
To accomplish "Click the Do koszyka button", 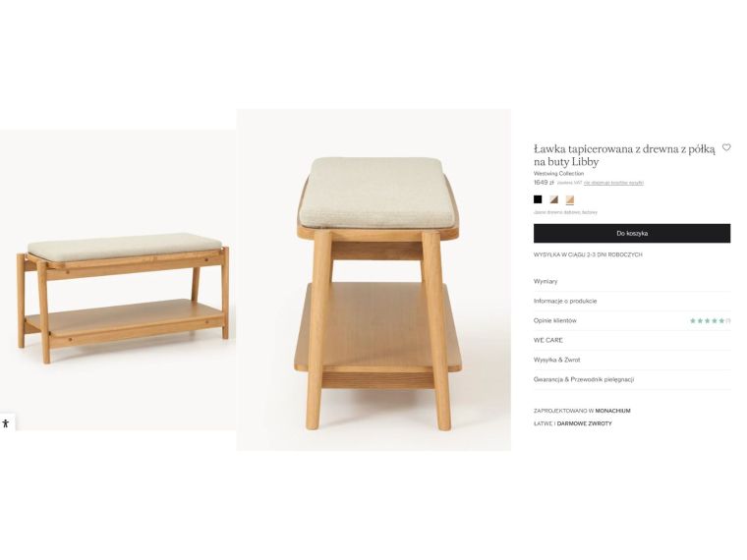I will pos(632,234).
